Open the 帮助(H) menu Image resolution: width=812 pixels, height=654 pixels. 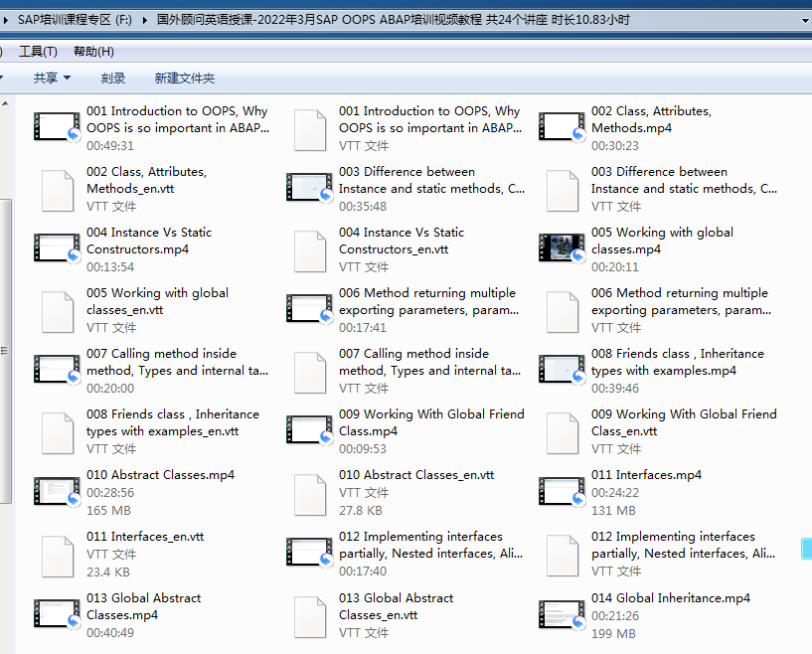(x=93, y=52)
